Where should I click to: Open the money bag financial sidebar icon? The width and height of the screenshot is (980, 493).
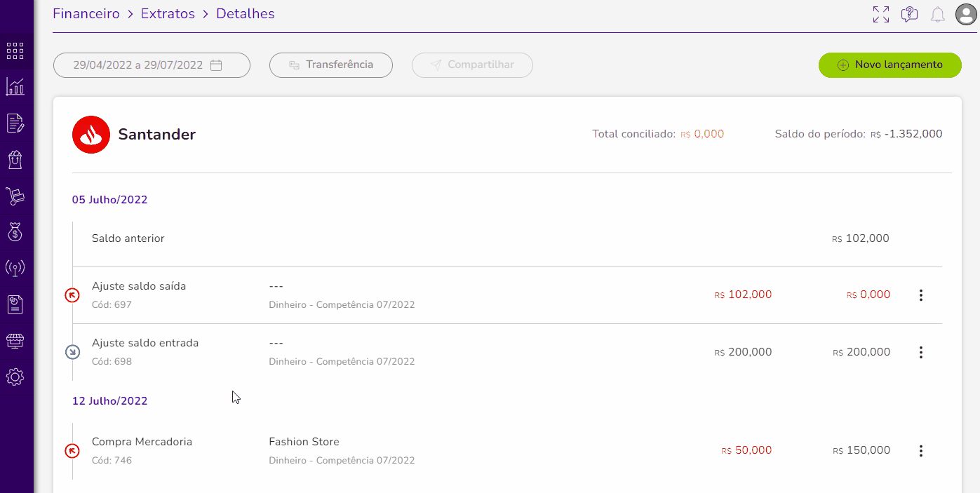[x=15, y=231]
